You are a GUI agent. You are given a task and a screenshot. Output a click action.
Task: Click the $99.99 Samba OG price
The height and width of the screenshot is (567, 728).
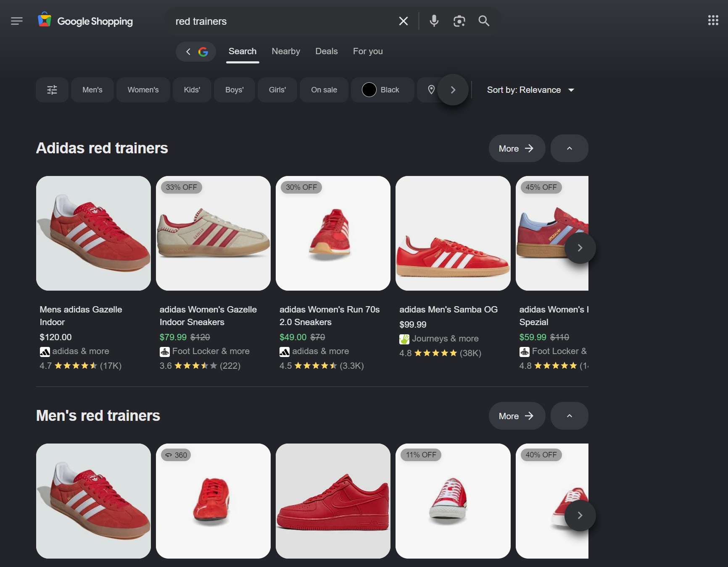[413, 325]
